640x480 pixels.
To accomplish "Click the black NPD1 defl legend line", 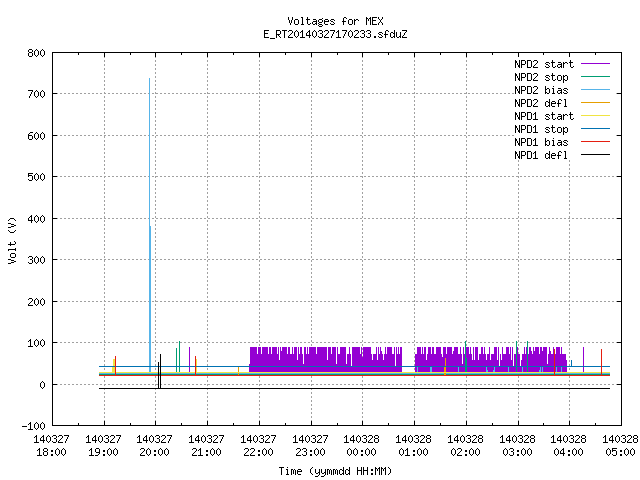I will click(x=596, y=155).
